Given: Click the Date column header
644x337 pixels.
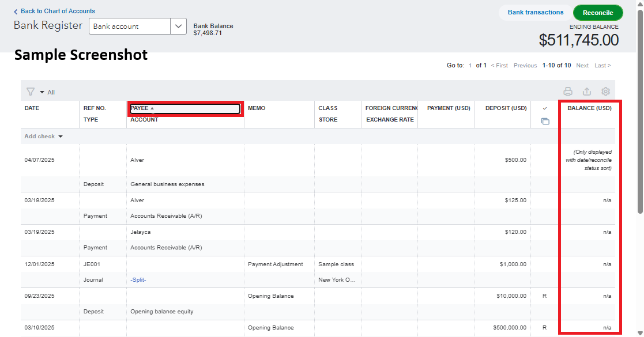Looking at the screenshot, I should [x=32, y=108].
